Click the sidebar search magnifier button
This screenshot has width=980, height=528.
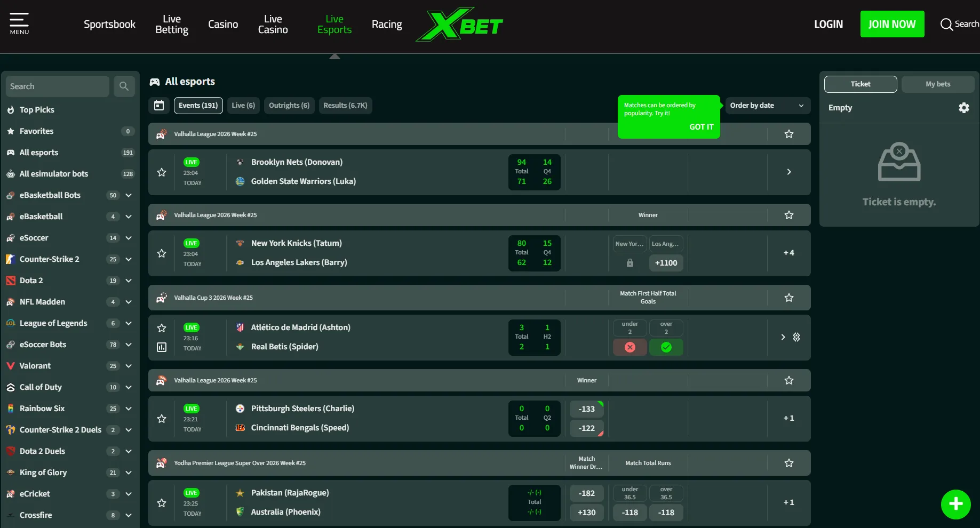pos(124,86)
